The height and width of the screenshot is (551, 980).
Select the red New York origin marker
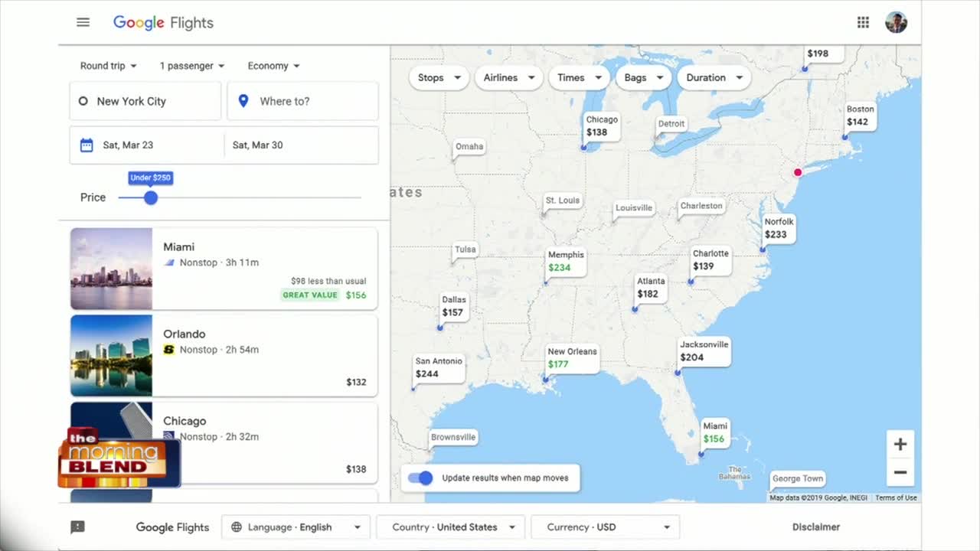click(x=798, y=172)
